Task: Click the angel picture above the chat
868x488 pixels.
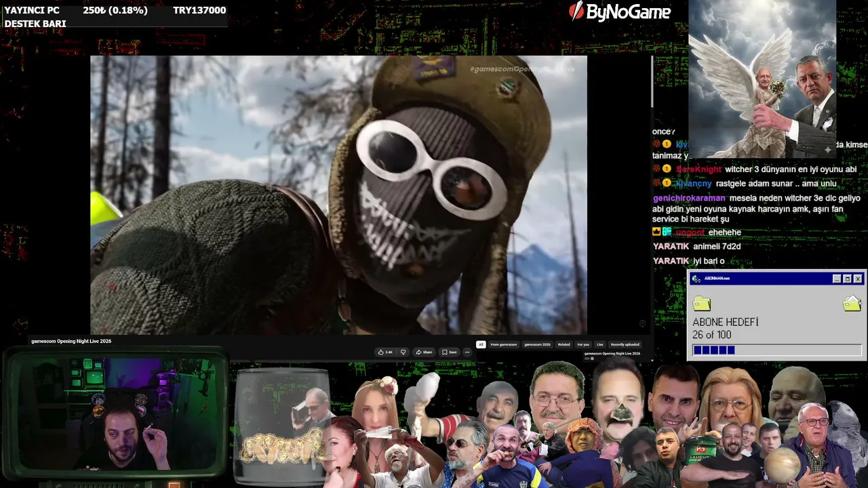Action: (762, 79)
